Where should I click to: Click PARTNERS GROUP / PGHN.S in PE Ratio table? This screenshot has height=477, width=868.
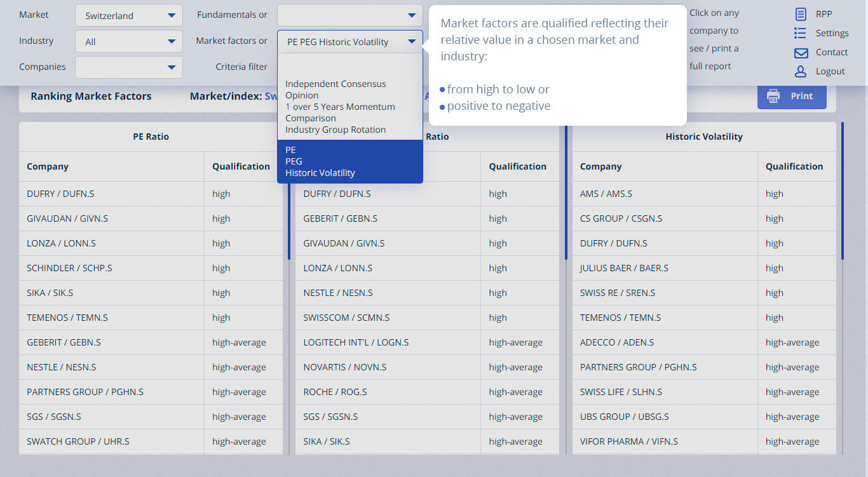point(151,392)
